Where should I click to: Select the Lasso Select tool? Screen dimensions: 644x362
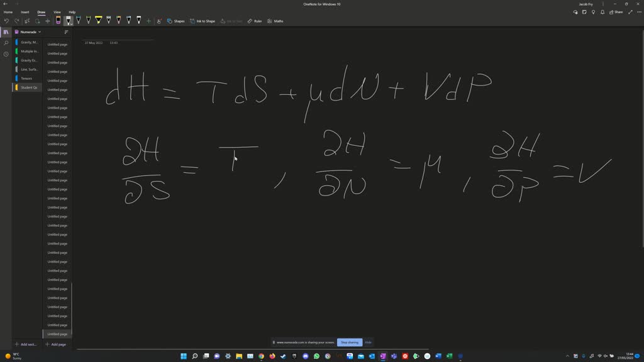click(26, 21)
